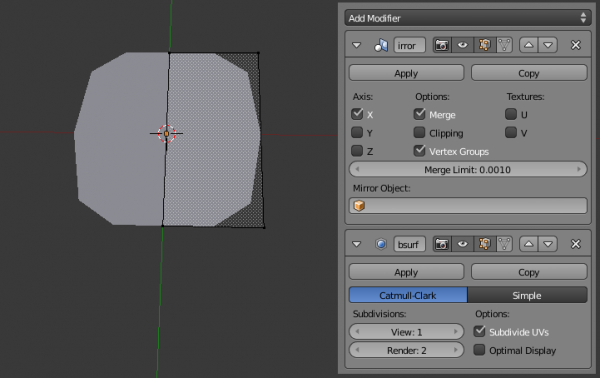The height and width of the screenshot is (378, 600).
Task: Click the Subsurf modifier type icon
Action: pos(381,244)
